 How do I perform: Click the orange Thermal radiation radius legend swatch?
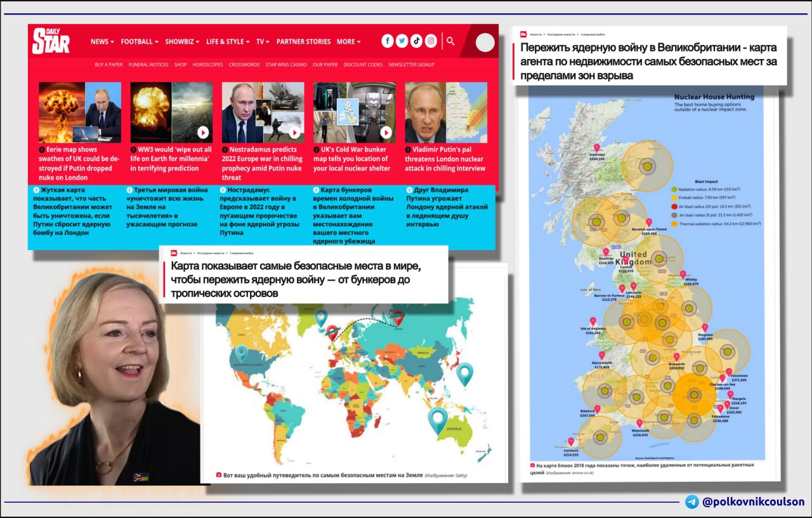tap(674, 224)
